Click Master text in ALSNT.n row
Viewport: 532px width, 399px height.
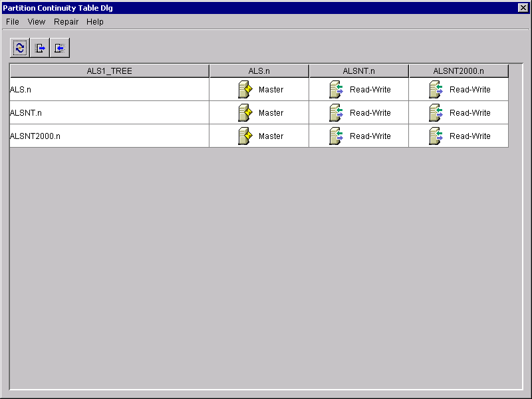(x=271, y=112)
